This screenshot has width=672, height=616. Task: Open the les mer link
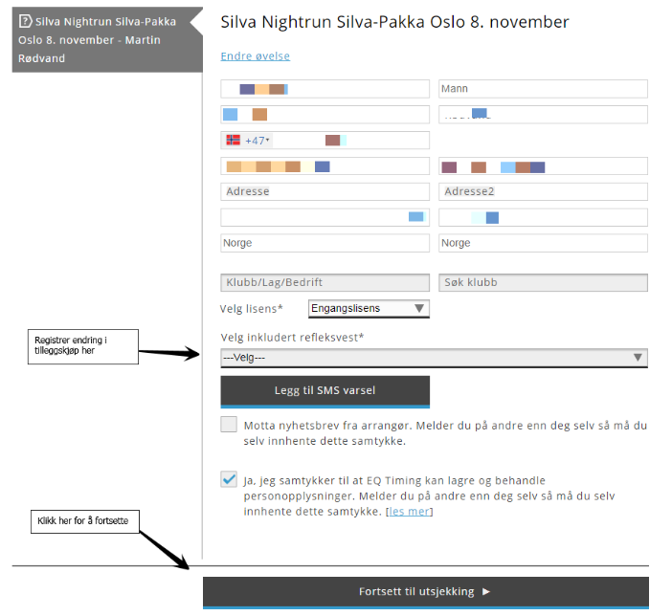tap(410, 512)
